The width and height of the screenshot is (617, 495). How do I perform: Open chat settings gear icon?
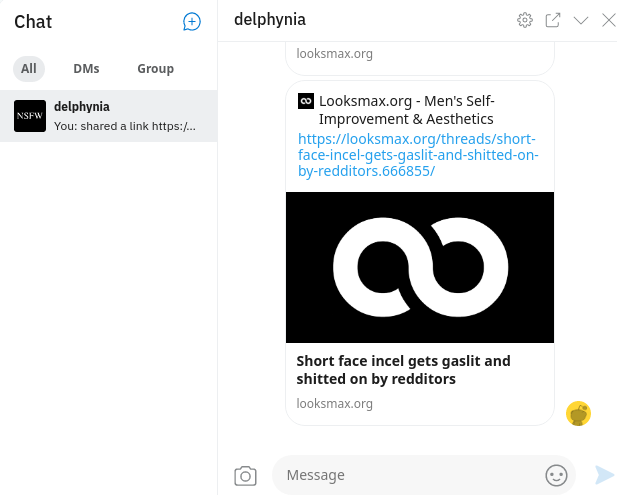click(x=525, y=20)
